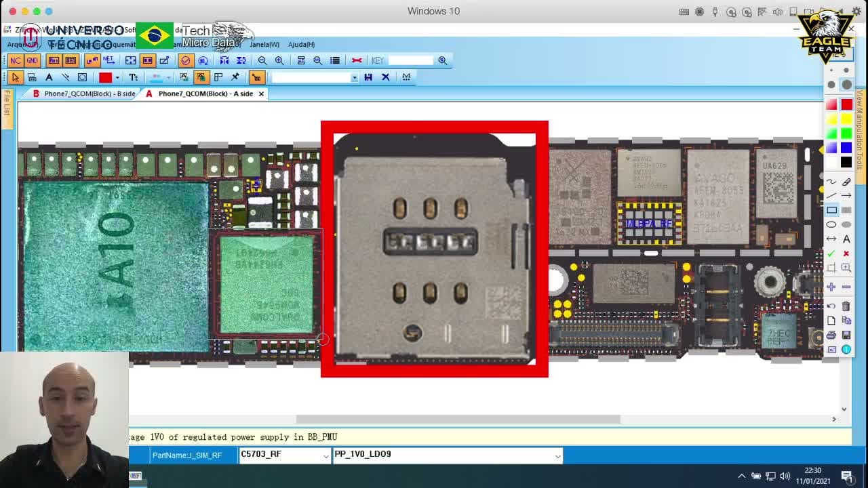Expand the C5703_RF component dropdown
The image size is (868, 488).
tap(325, 456)
